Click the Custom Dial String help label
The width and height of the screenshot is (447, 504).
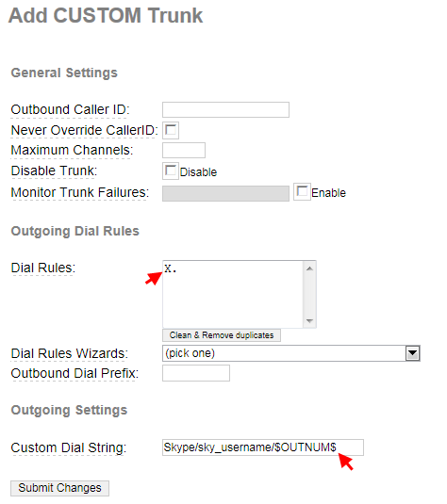69,447
